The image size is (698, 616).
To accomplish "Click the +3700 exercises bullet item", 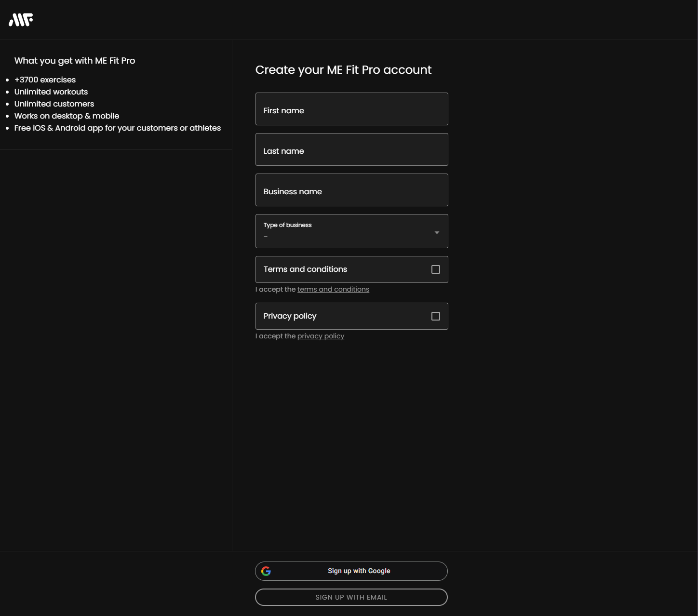I will [x=45, y=80].
